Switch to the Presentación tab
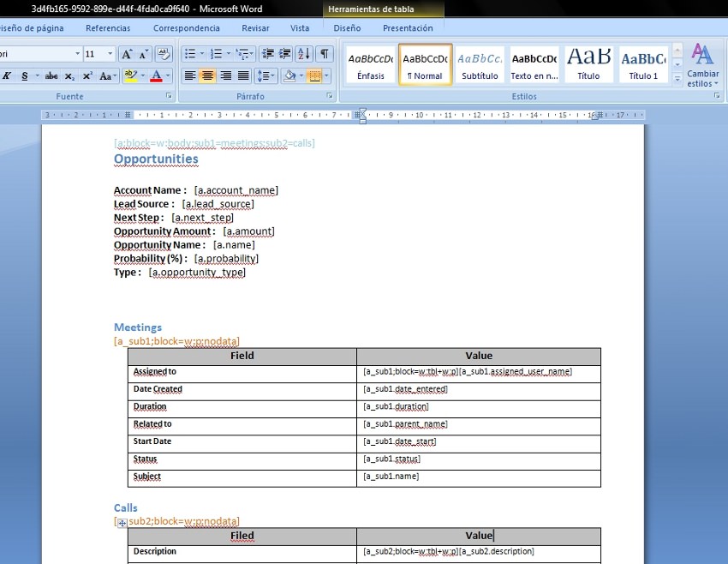The width and height of the screenshot is (728, 564). (408, 27)
